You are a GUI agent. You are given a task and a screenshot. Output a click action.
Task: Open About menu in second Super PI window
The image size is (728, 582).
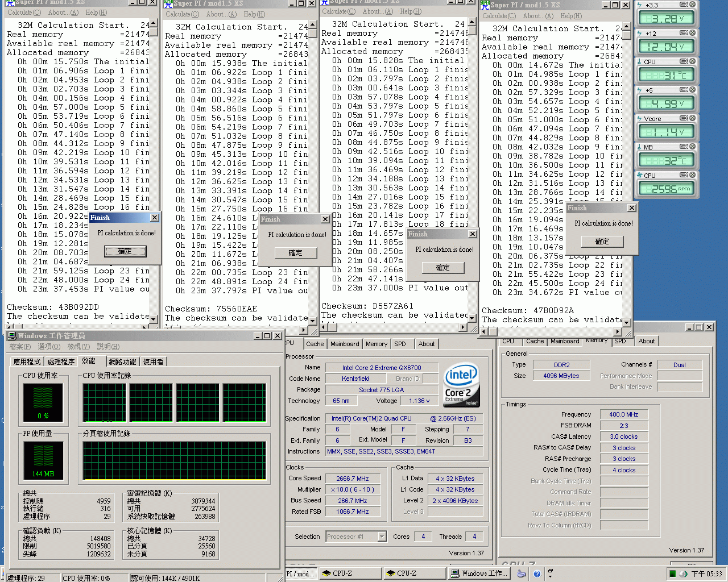point(222,14)
